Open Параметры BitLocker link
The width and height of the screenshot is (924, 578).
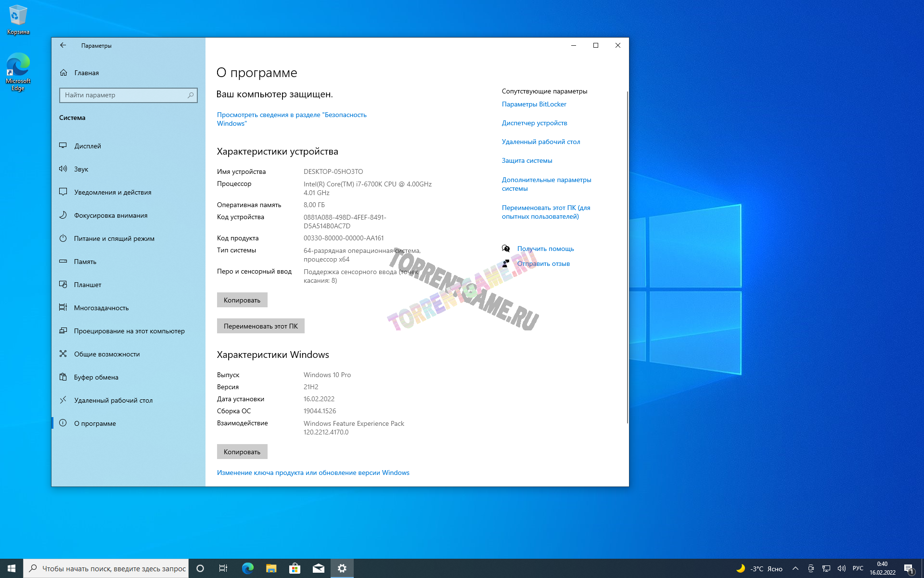tap(534, 104)
